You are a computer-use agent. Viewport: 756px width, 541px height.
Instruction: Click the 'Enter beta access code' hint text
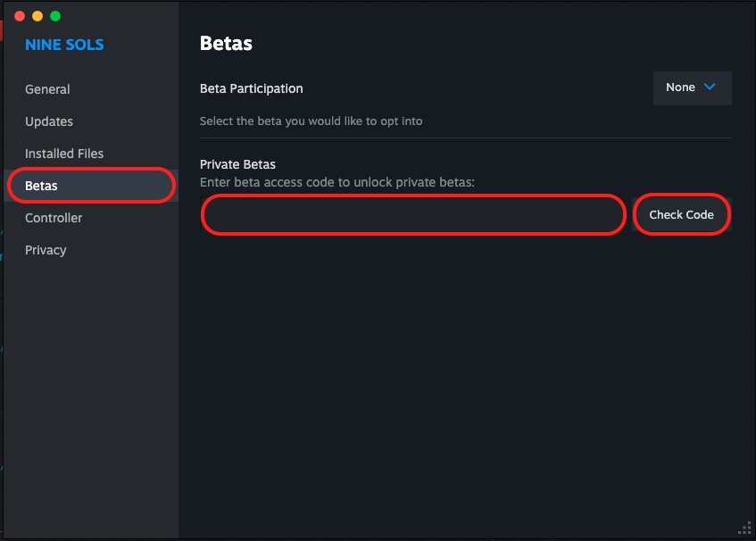coord(337,182)
